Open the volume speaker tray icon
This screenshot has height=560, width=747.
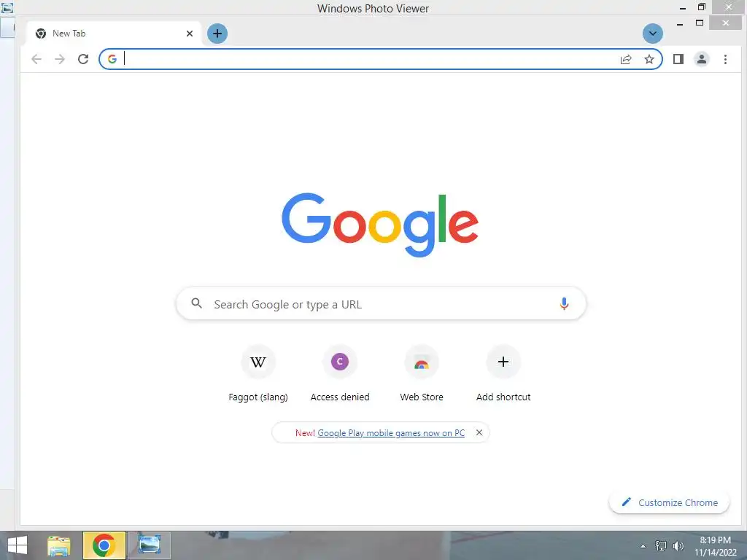678,546
